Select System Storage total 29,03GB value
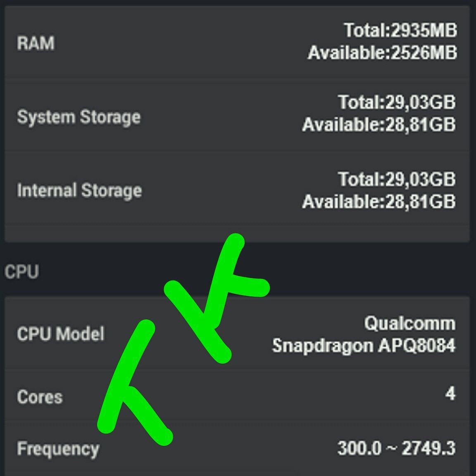This screenshot has width=476, height=476. (x=397, y=102)
